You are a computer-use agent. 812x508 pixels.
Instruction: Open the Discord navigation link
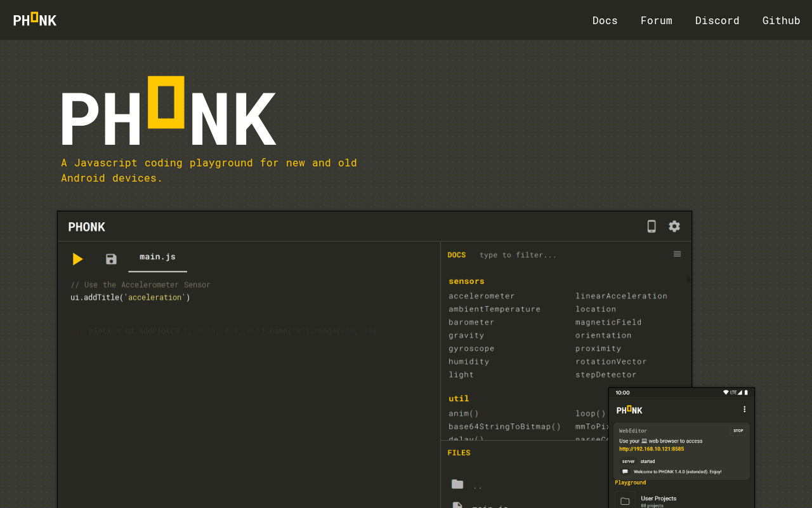[x=717, y=20]
